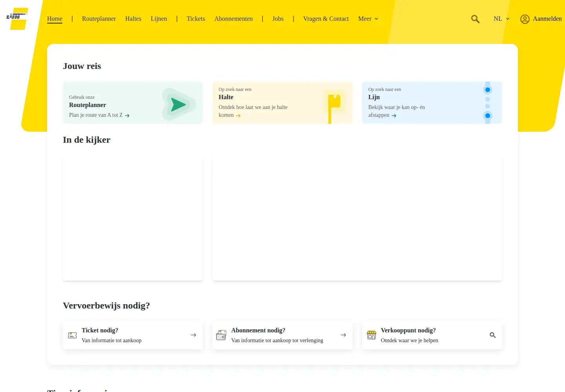Viewport: 565px width, 392px height.
Task: Open the Abonnementen menu item
Action: point(233,19)
